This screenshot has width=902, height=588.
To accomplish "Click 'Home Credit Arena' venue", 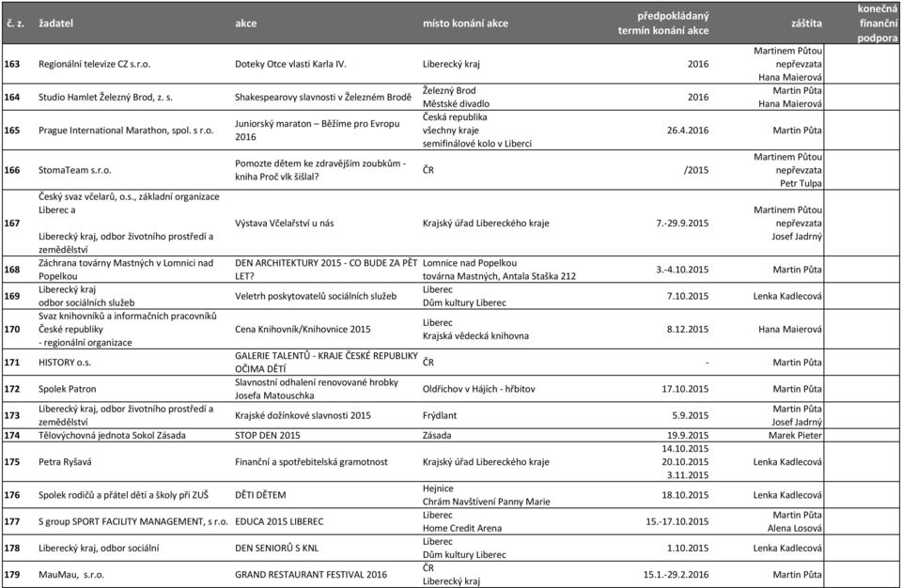I will pyautogui.click(x=462, y=528).
